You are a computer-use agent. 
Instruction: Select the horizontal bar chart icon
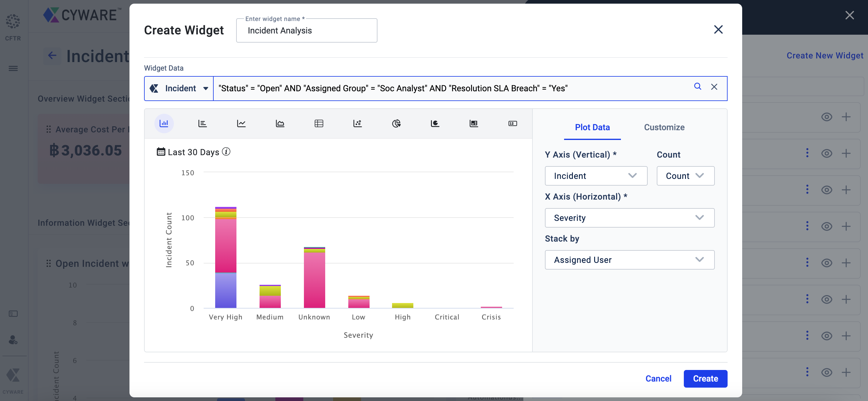click(202, 124)
